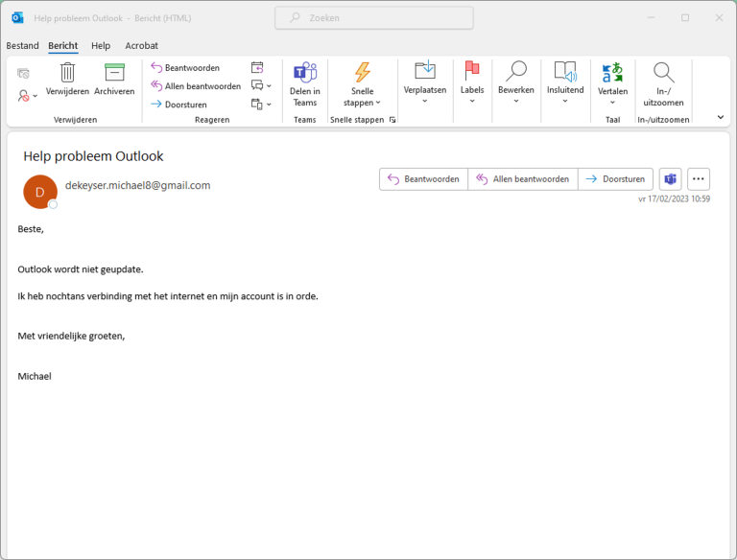The height and width of the screenshot is (560, 737).
Task: Click Doorsturen button in message header
Action: pyautogui.click(x=615, y=179)
